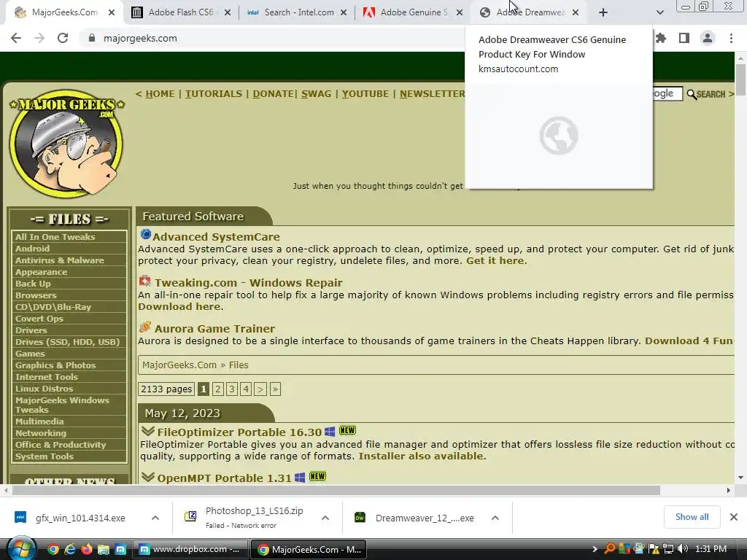Close the Adobe Dreamweaver tab

pos(576,12)
